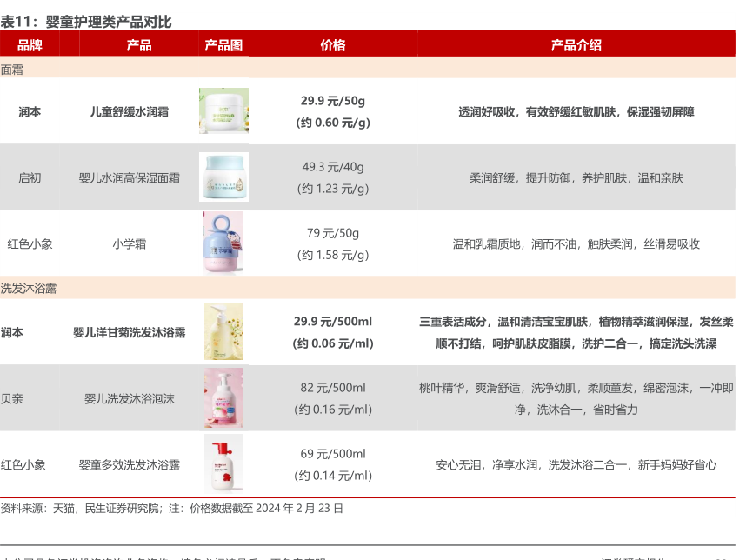Click the price 49.3 元/40g
The height and width of the screenshot is (560, 753).
click(333, 167)
